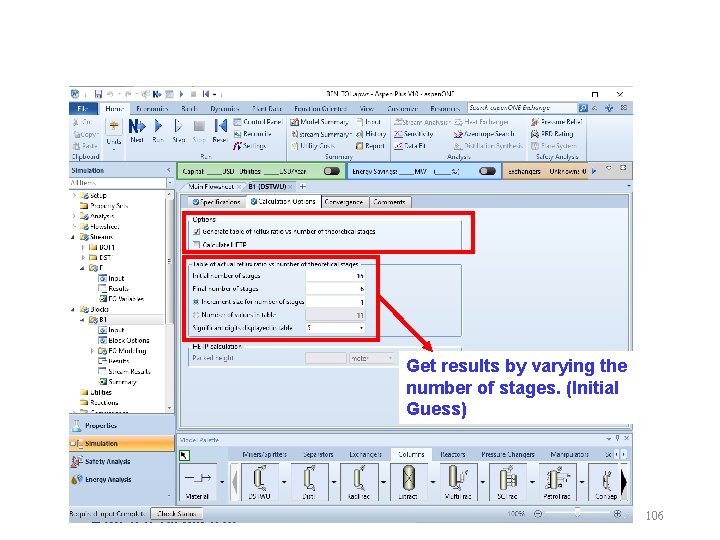Switch to the Comments tab
The height and width of the screenshot is (540, 720).
point(389,202)
